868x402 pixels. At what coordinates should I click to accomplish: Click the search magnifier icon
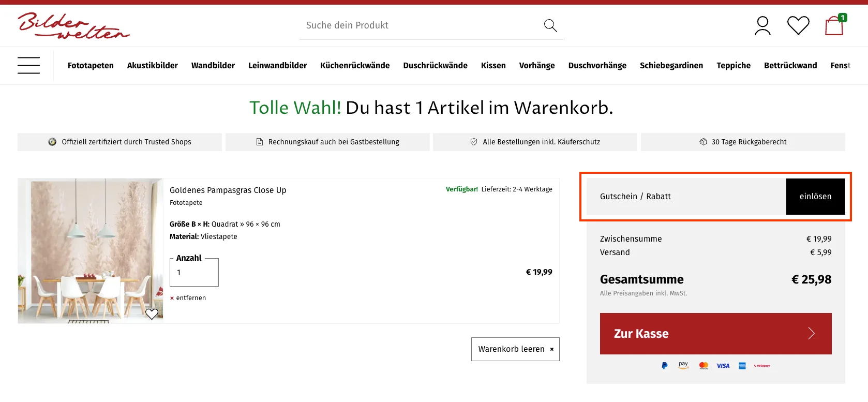550,25
